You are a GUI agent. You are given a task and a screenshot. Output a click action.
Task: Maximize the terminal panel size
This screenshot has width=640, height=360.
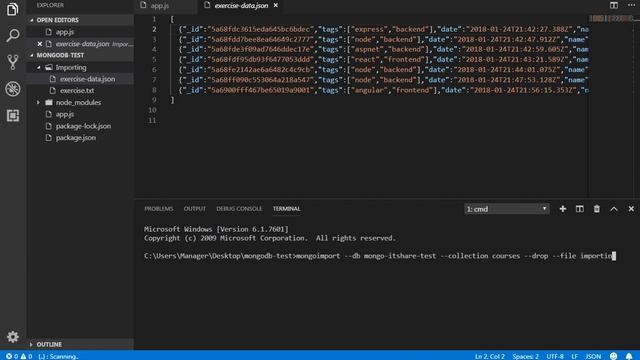pyautogui.click(x=614, y=209)
